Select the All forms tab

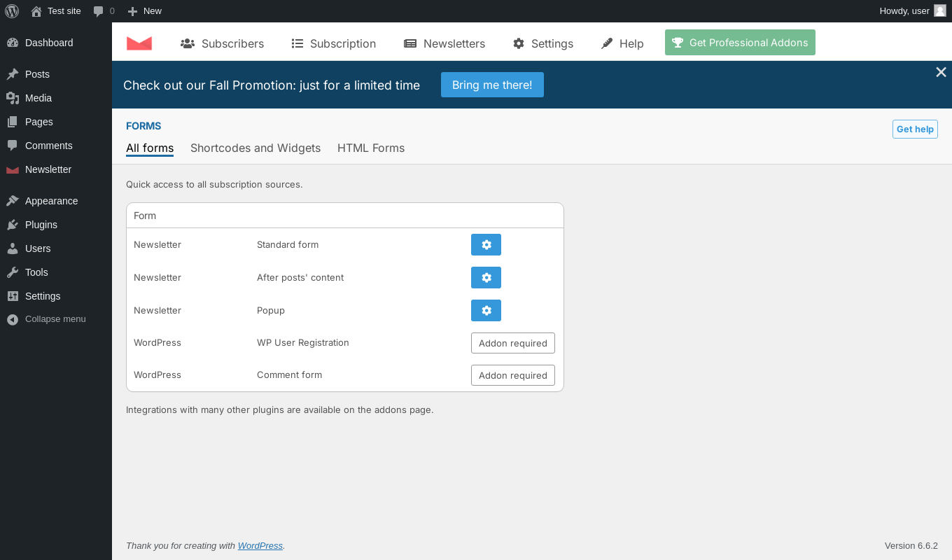coord(150,148)
